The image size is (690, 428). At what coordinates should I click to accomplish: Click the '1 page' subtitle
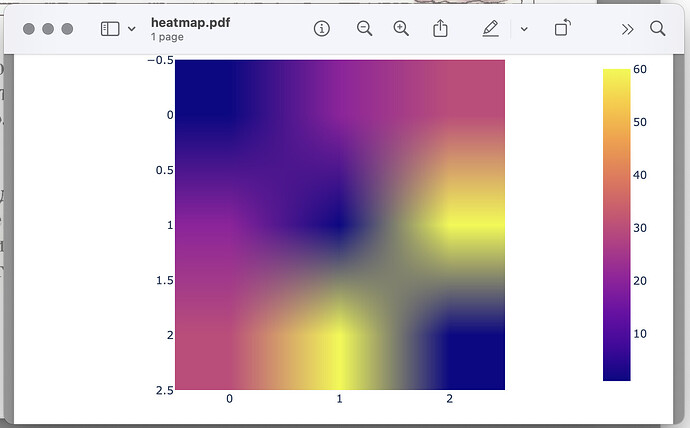(167, 37)
